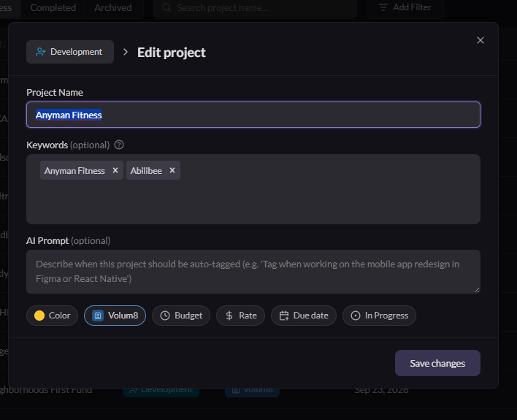Grab the AI Prompt resize handle
Screen dimensions: 517x420
477,290
